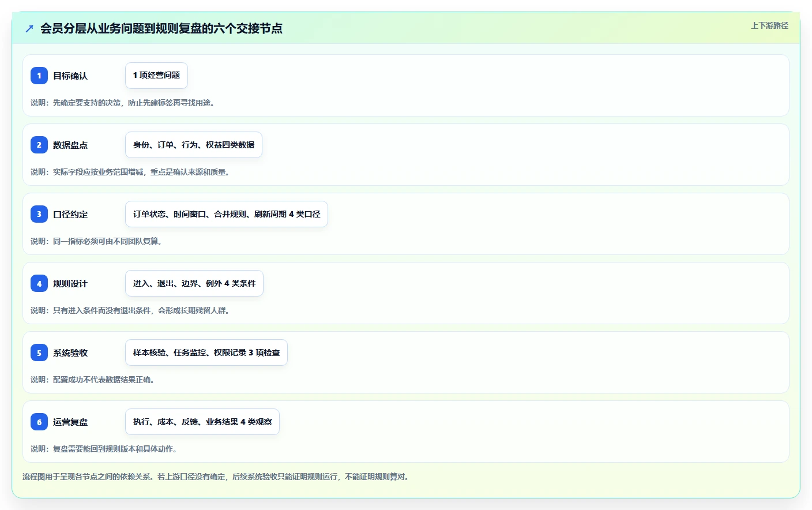Click the 运营复盘 step label
This screenshot has height=510, width=812.
point(70,422)
